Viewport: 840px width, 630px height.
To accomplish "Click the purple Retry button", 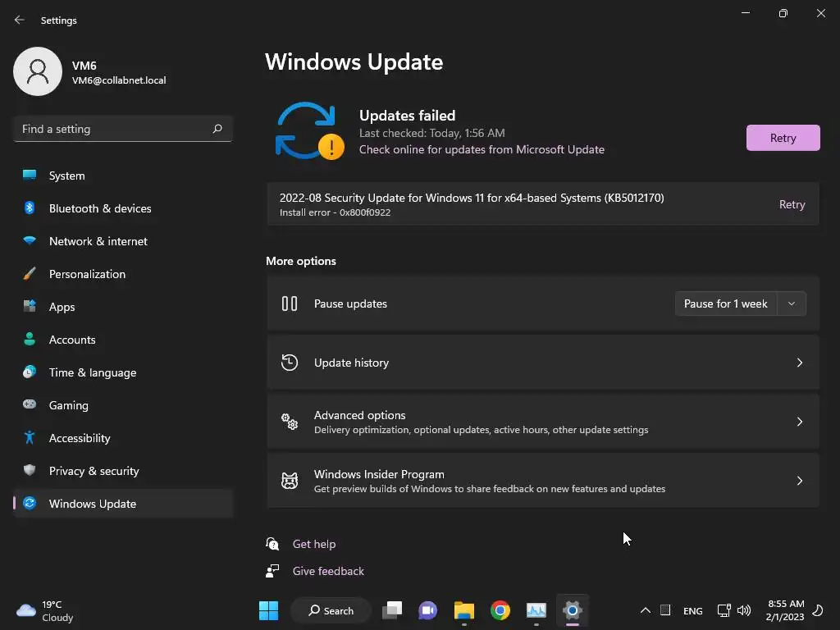I will (783, 138).
